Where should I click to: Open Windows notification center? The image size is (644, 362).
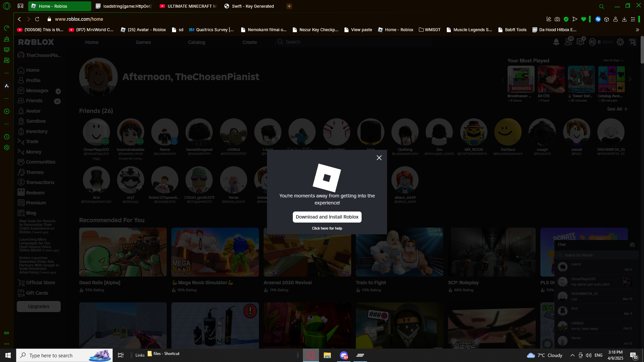tap(634, 355)
